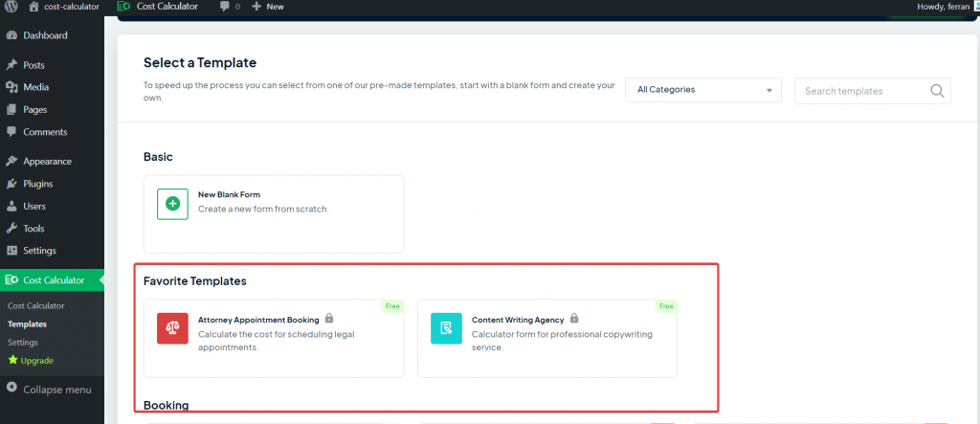Click the Appearance brush icon
Viewport: 980px width, 424px height.
point(11,162)
